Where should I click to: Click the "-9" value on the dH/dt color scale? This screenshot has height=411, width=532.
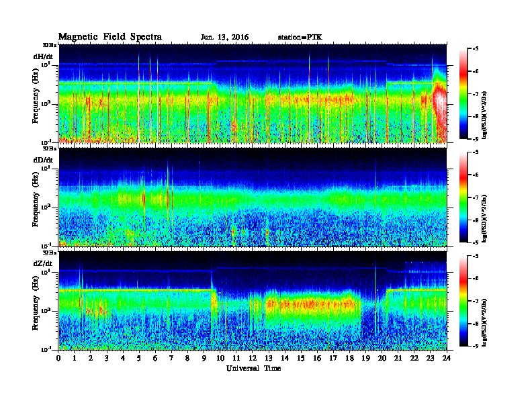point(475,139)
